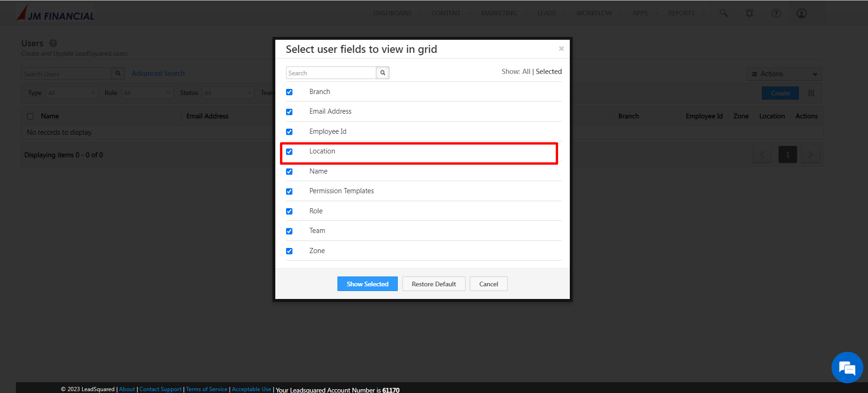Click the Restore Default button

tap(434, 284)
